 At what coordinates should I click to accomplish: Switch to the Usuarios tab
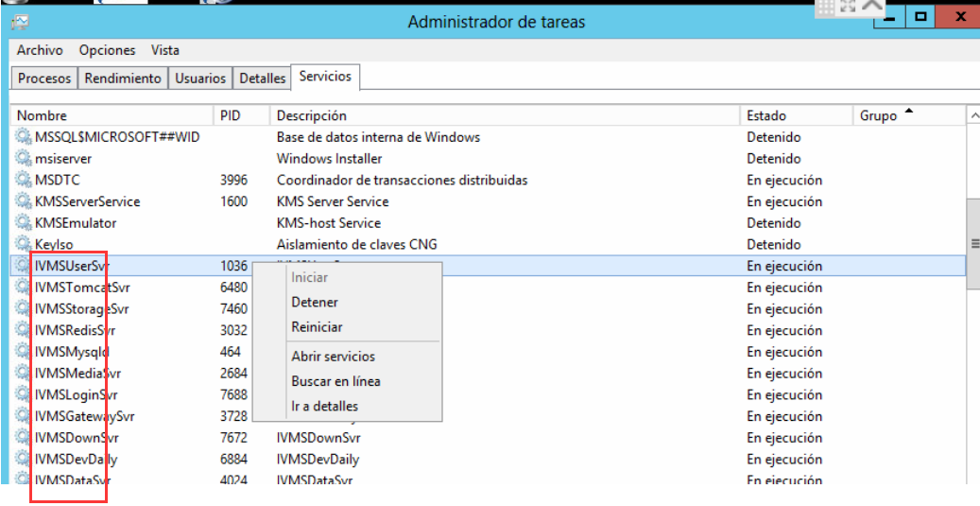click(x=200, y=79)
